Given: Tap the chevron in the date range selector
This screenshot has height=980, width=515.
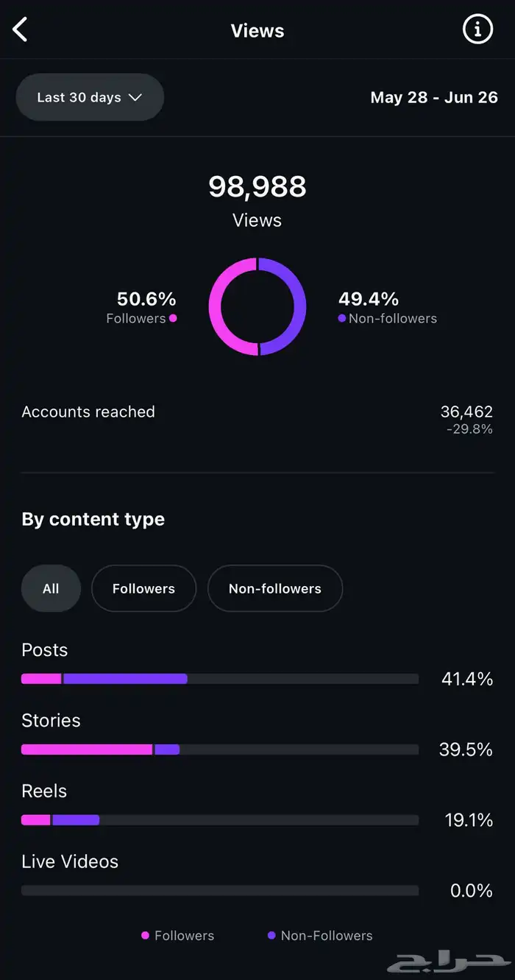Looking at the screenshot, I should [x=135, y=97].
